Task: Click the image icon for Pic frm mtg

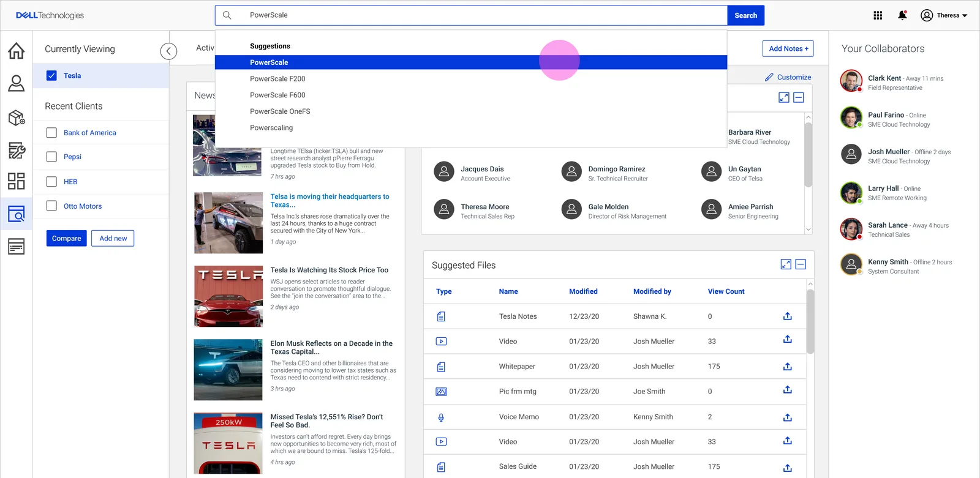Action: coord(441,392)
